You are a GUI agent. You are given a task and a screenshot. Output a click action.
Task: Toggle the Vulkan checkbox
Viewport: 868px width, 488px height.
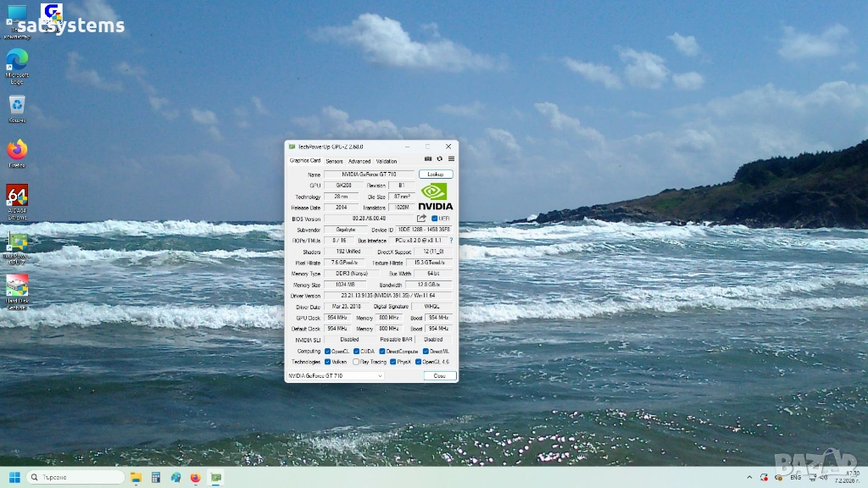(328, 362)
